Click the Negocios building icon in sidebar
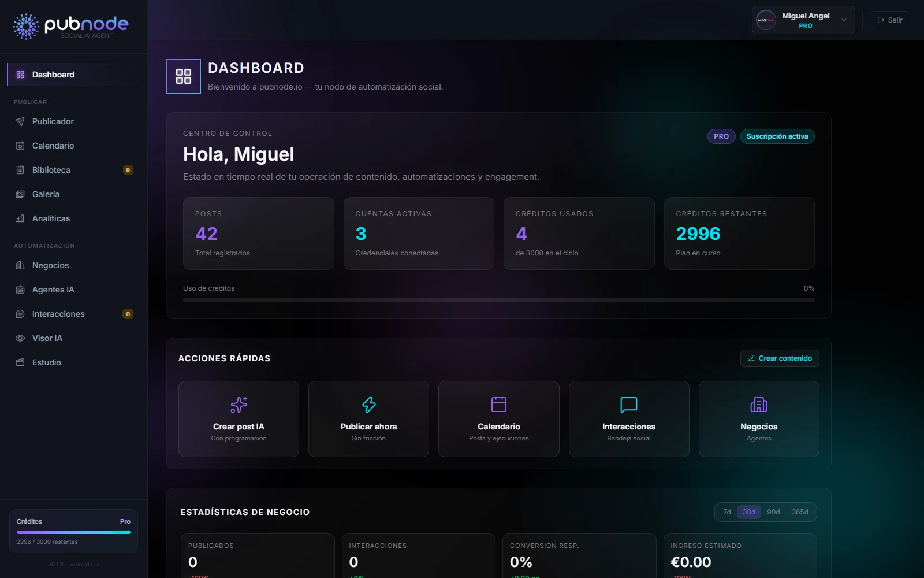The width and height of the screenshot is (924, 578). [x=20, y=265]
